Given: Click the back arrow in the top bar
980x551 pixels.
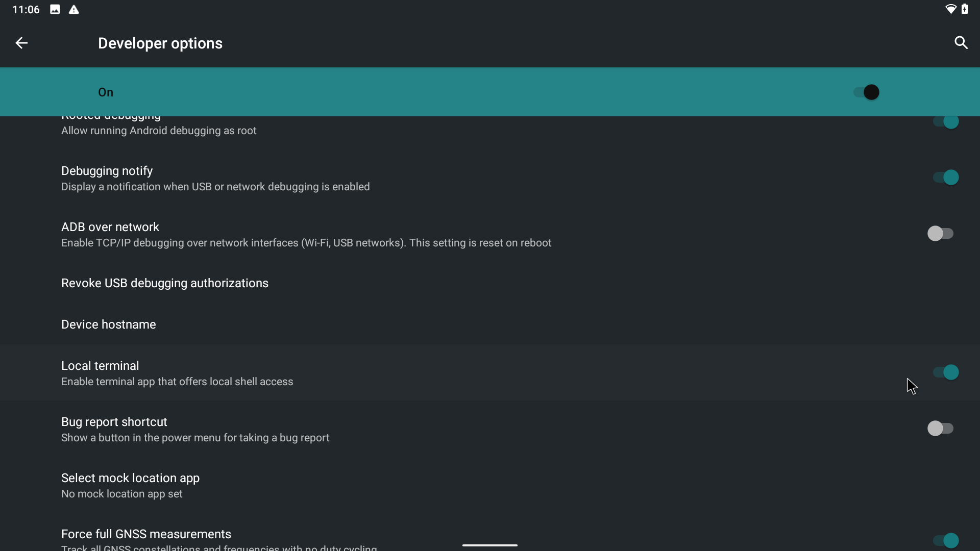Looking at the screenshot, I should coord(21,43).
